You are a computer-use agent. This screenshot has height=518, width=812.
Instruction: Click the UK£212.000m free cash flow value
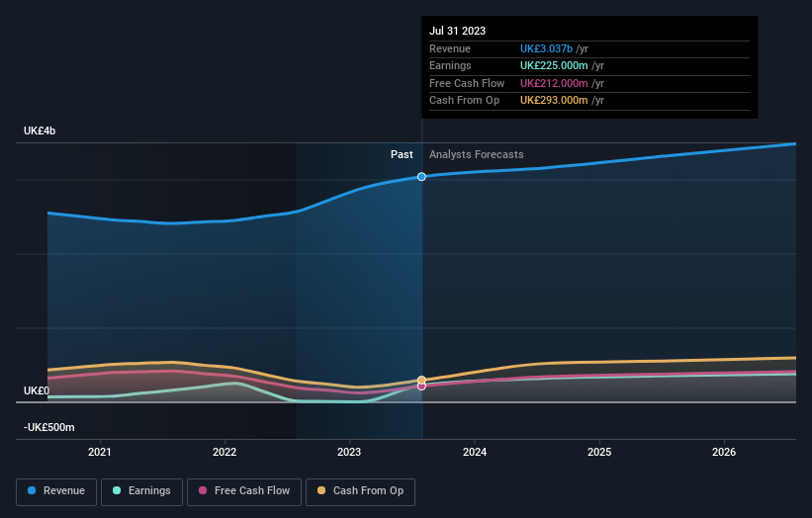[554, 83]
